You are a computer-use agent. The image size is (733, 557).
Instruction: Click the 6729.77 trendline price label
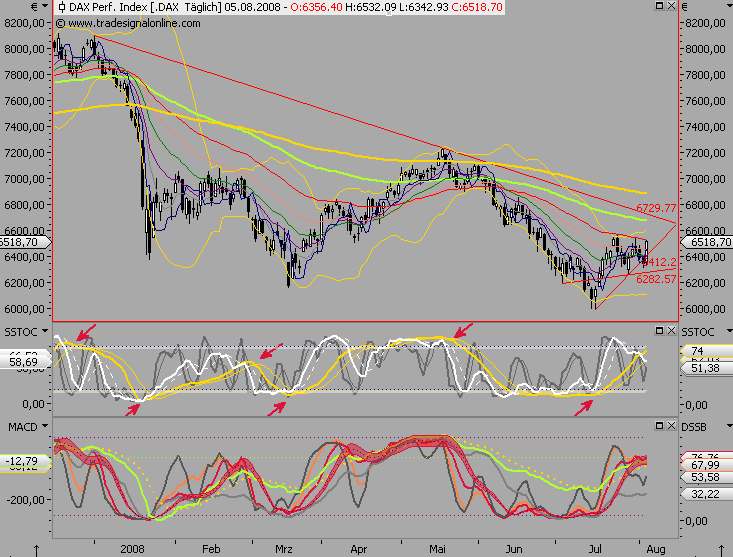point(656,208)
